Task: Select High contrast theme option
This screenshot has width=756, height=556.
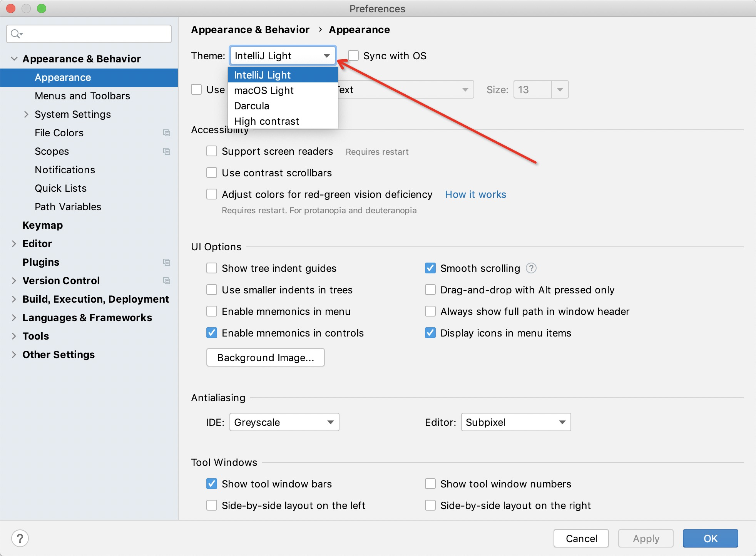Action: [x=266, y=121]
